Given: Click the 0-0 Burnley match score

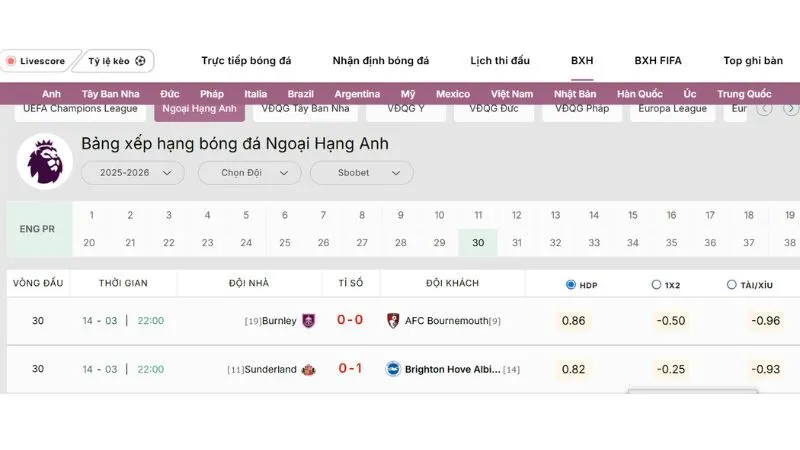Looking at the screenshot, I should point(350,320).
